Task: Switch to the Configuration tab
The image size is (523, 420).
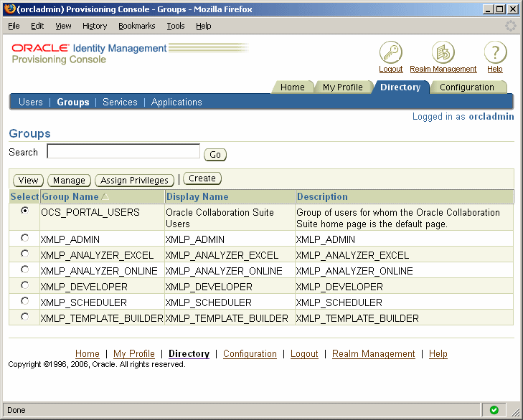Action: [467, 87]
